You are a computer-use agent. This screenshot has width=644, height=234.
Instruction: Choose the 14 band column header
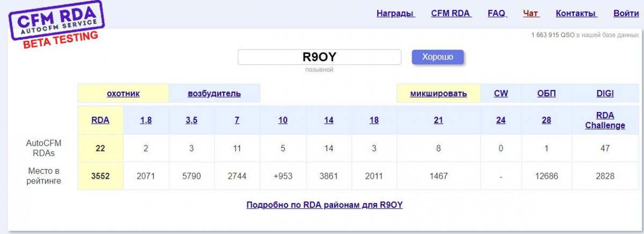pyautogui.click(x=328, y=120)
